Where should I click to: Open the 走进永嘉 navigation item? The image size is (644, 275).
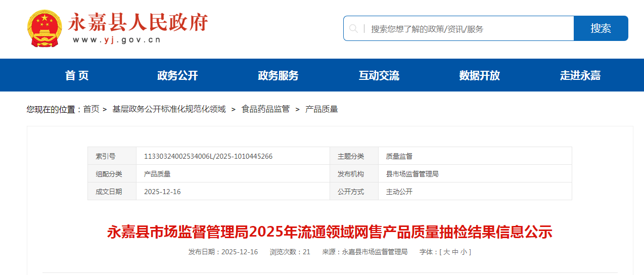tap(580, 75)
